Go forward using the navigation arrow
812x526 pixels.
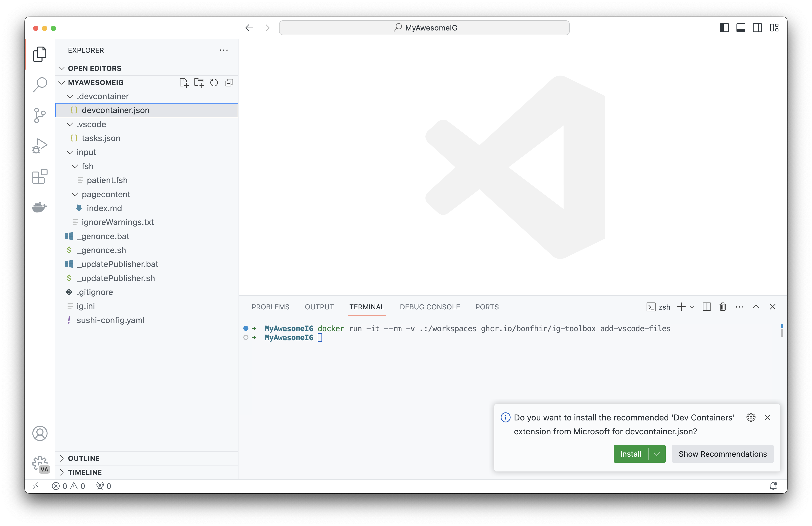(x=266, y=28)
